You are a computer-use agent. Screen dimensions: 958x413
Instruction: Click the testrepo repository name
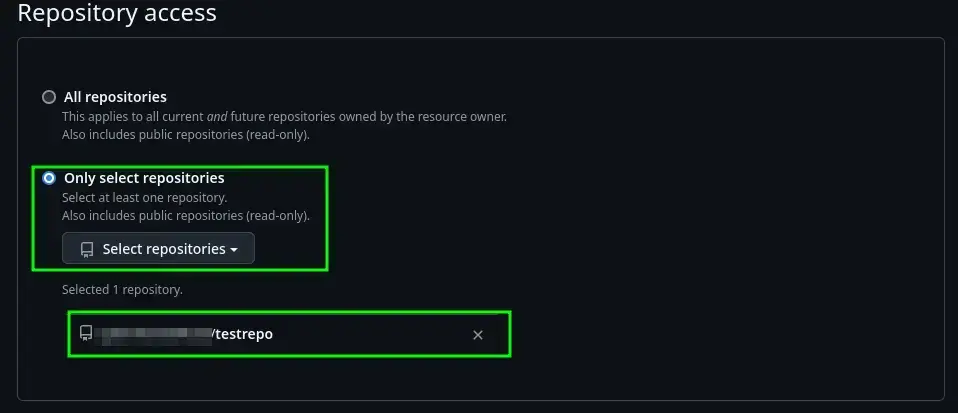coord(244,334)
